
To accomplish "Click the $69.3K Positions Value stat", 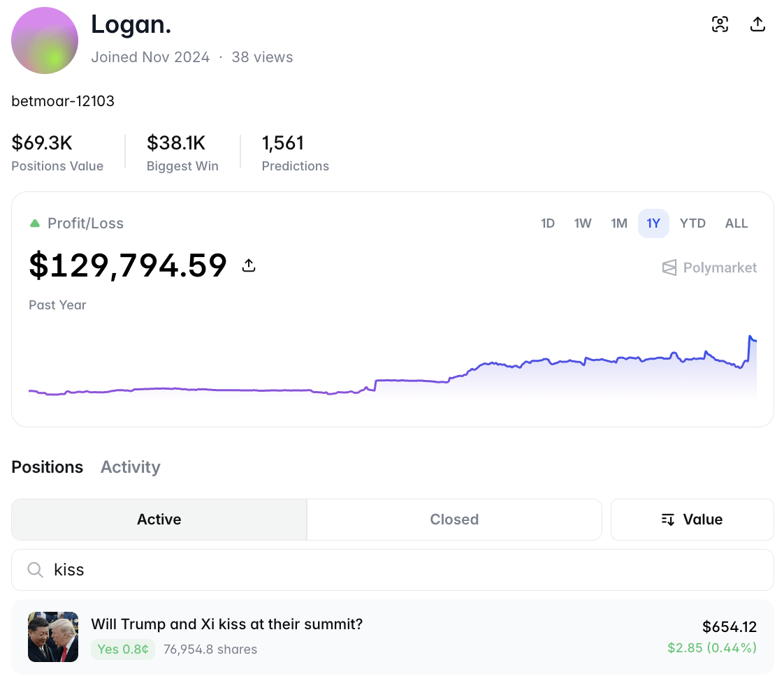I will click(x=57, y=152).
